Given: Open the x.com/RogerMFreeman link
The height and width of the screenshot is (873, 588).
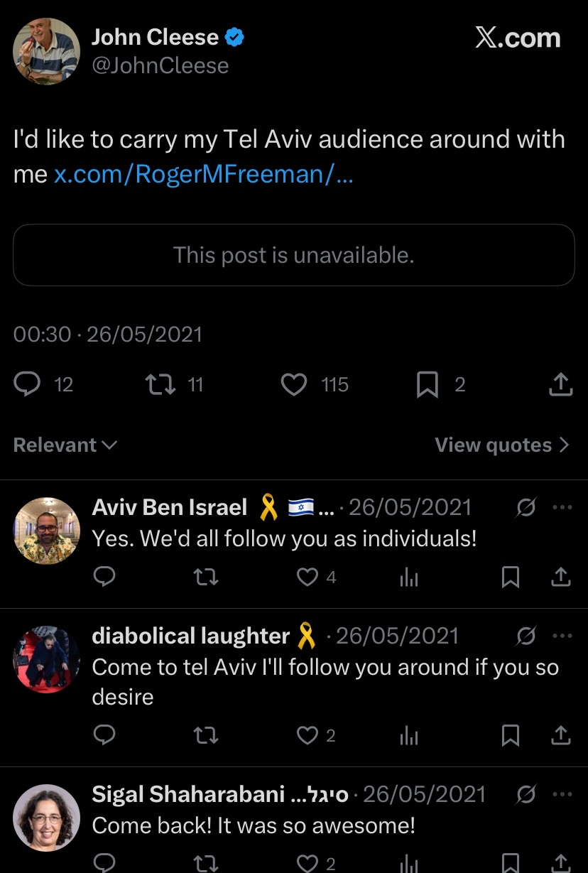Looking at the screenshot, I should coord(203,174).
